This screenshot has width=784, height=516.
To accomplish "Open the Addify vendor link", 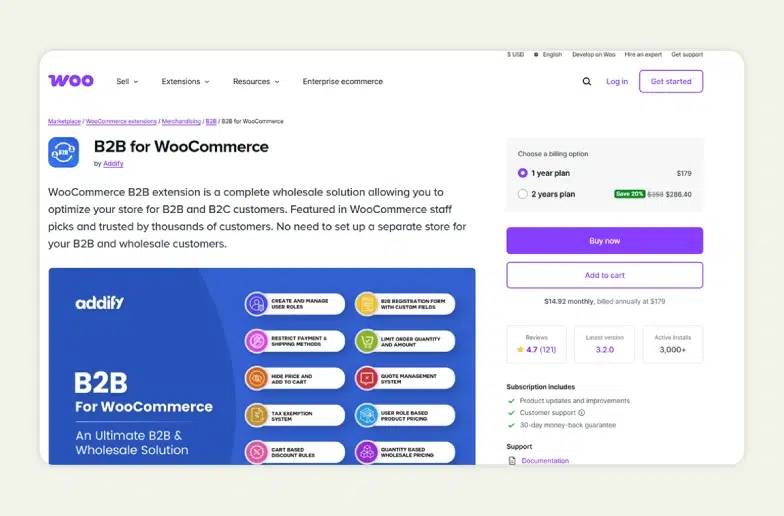I will click(113, 163).
